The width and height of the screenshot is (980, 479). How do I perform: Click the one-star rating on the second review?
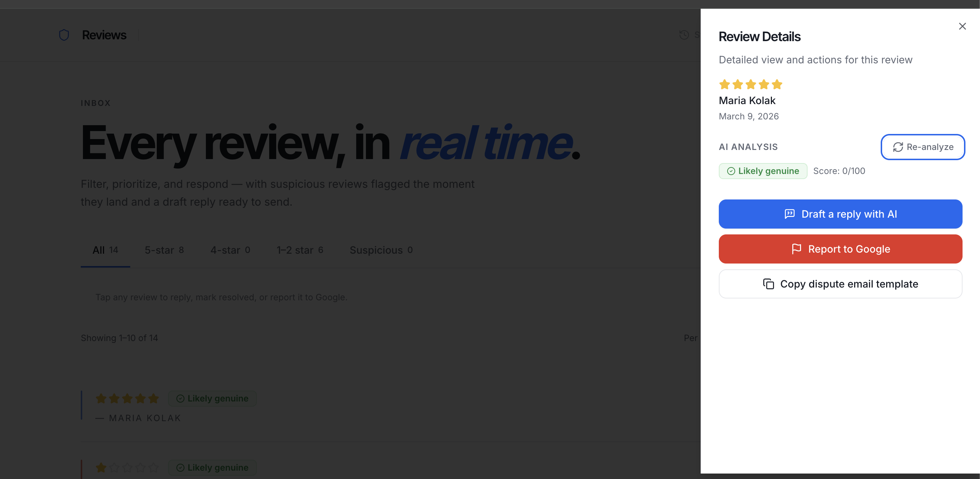click(127, 468)
